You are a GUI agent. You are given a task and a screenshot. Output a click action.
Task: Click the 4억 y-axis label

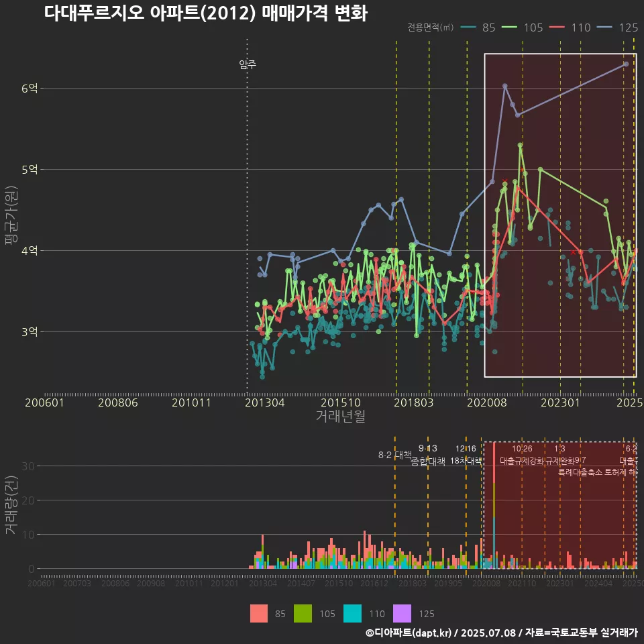30,250
